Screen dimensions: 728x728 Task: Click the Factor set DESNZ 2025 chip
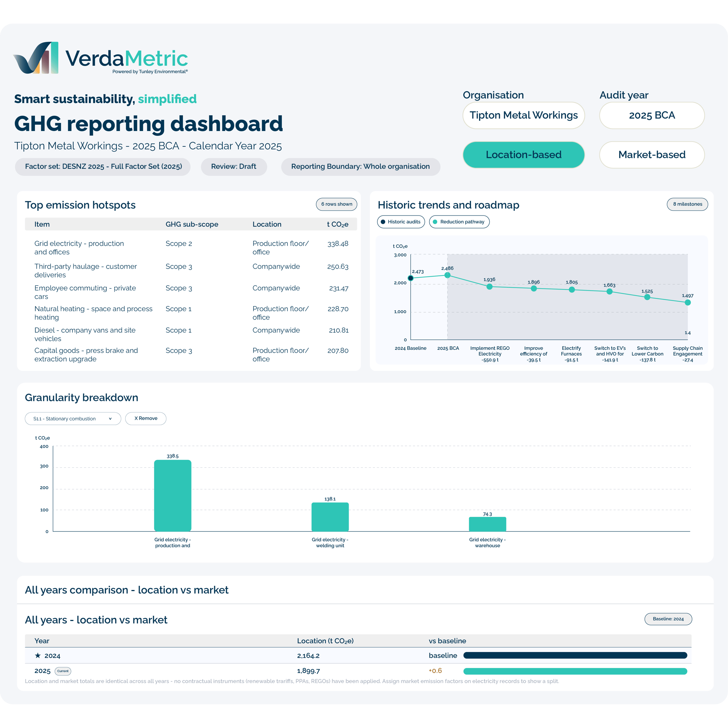103,167
